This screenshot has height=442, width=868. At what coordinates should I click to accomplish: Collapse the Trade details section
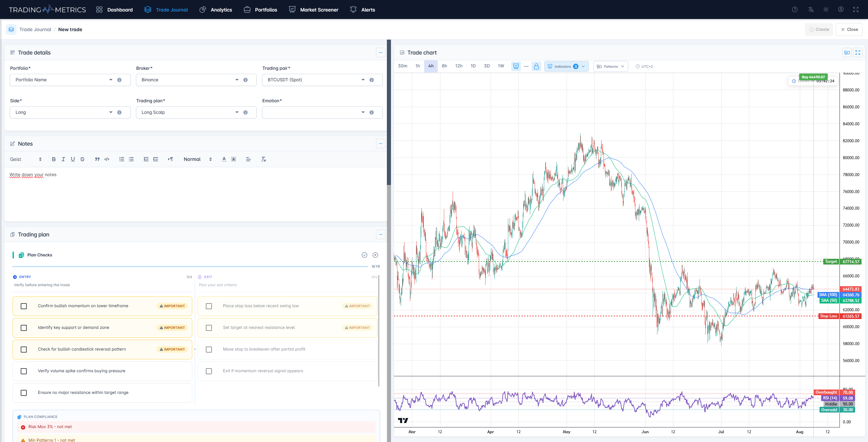click(381, 52)
